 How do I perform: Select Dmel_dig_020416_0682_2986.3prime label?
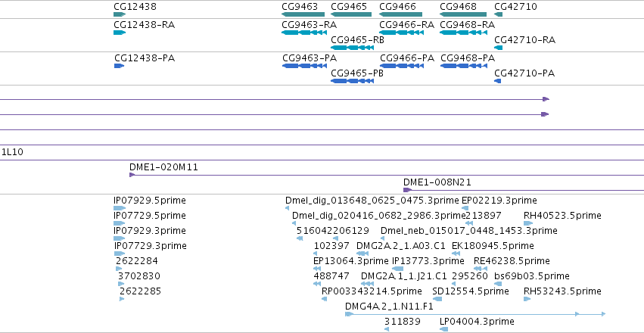(x=379, y=216)
